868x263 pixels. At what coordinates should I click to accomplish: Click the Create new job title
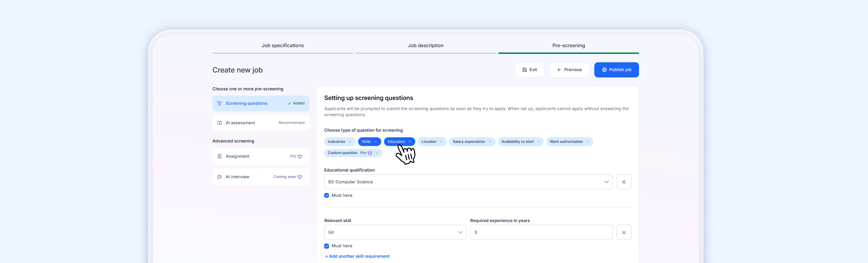tap(238, 70)
